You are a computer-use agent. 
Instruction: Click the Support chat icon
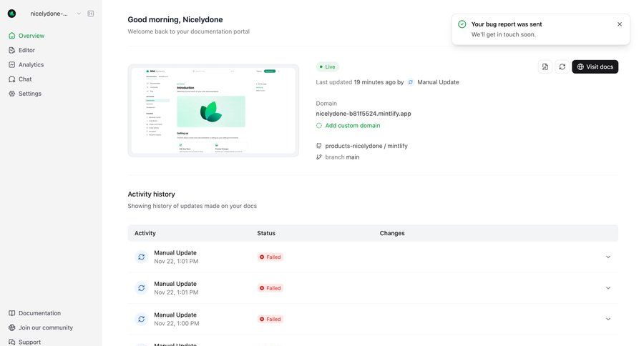click(12, 342)
